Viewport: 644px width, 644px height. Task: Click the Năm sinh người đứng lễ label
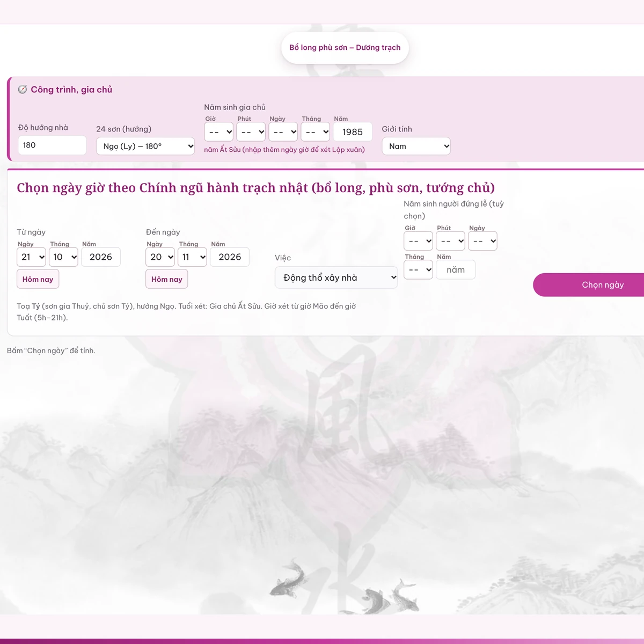tap(454, 210)
